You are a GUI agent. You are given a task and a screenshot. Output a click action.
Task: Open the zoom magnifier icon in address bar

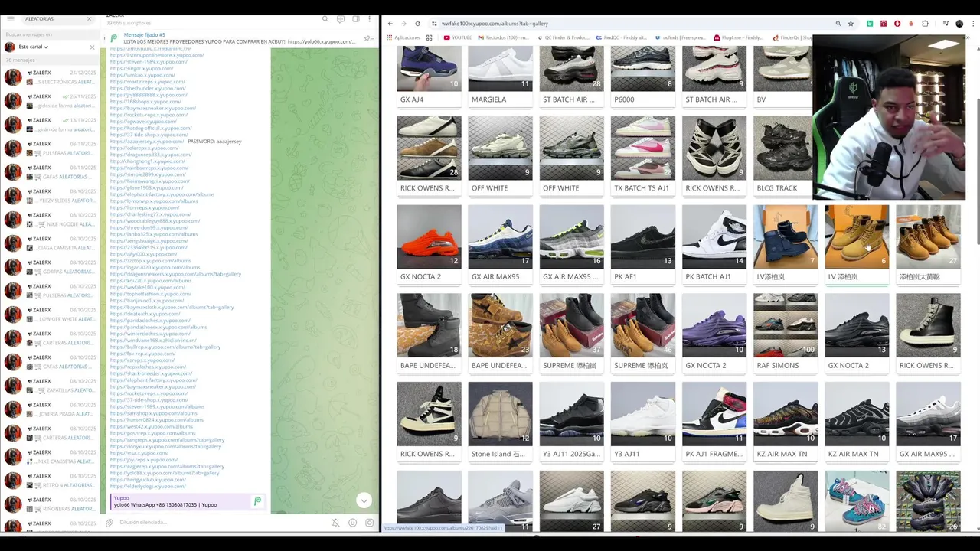tap(838, 24)
